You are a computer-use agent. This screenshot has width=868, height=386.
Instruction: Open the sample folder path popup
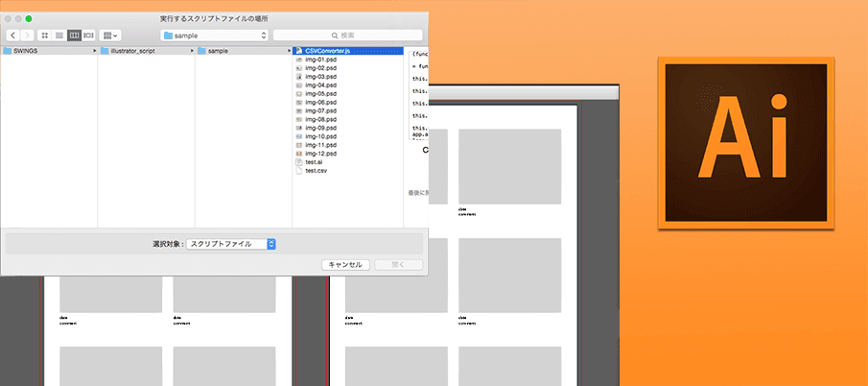click(215, 36)
